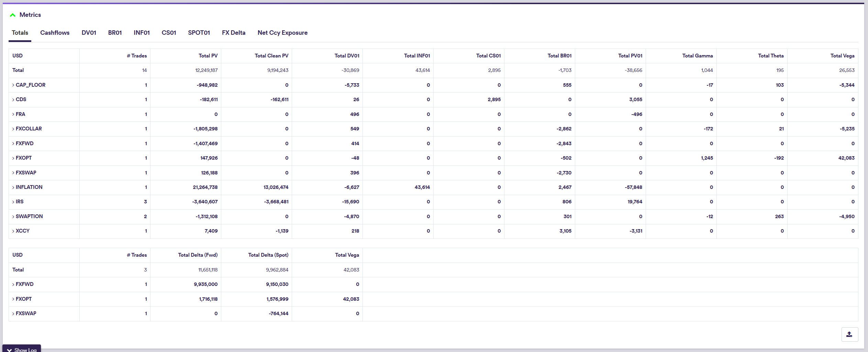Viewport: 868px width, 352px height.
Task: Expand the INFLATION row
Action: click(x=13, y=187)
